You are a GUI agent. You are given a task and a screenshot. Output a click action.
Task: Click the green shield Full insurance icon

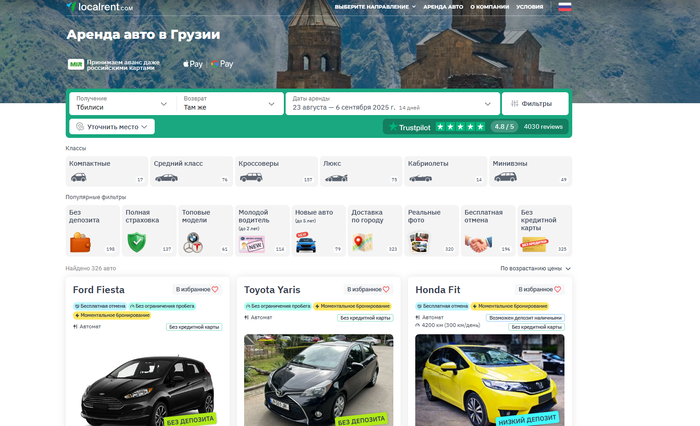[x=137, y=242]
